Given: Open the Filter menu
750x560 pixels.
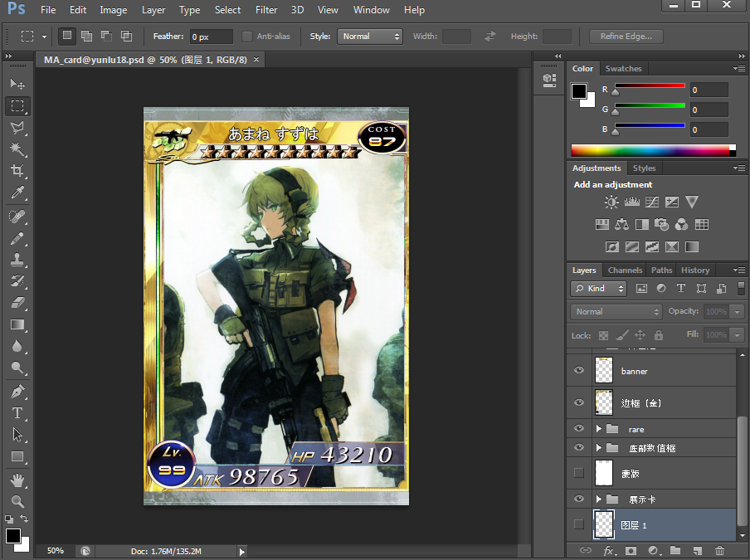Looking at the screenshot, I should (x=266, y=10).
